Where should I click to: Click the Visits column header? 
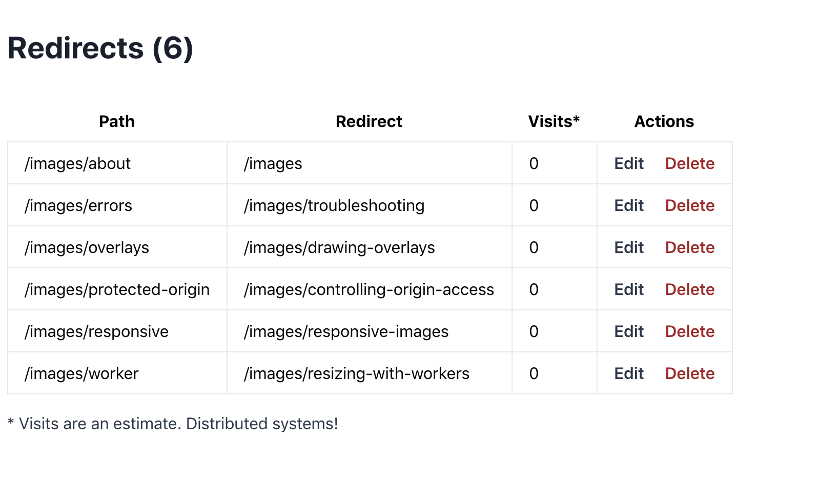pyautogui.click(x=554, y=121)
